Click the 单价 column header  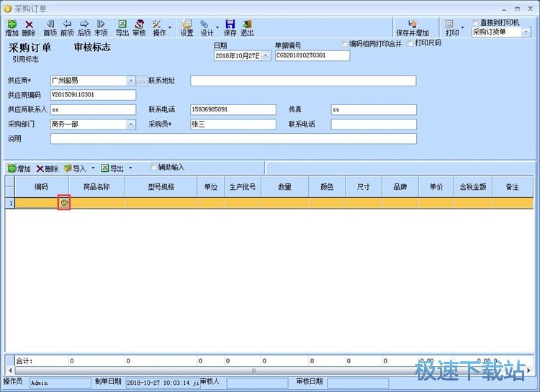(436, 186)
